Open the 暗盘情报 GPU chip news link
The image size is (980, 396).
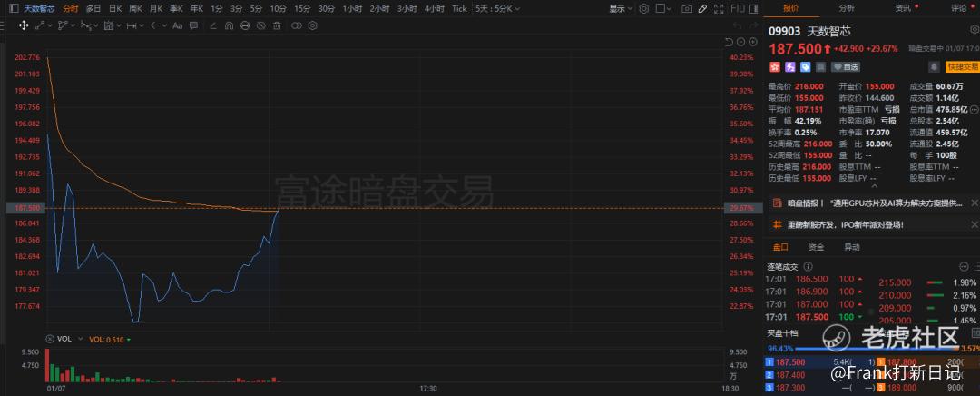[x=875, y=203]
